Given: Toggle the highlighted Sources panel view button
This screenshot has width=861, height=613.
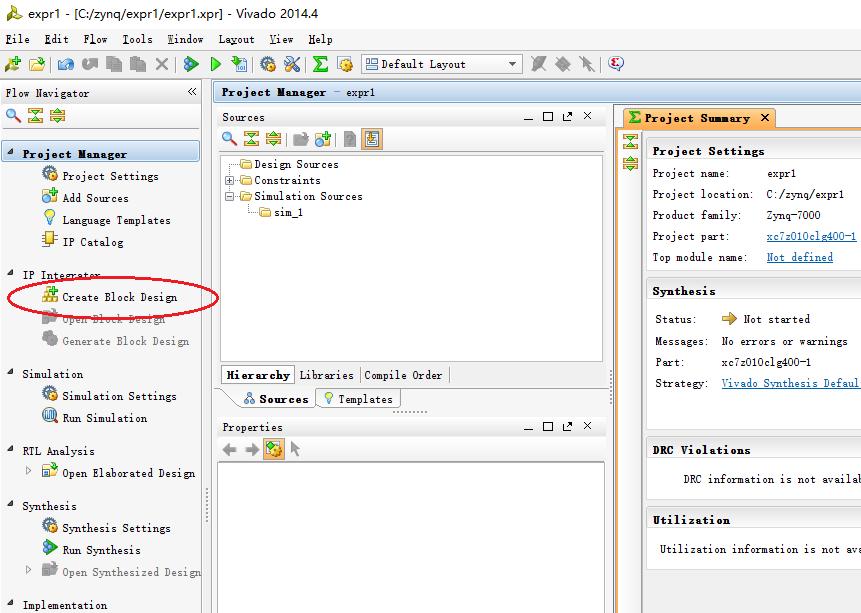Looking at the screenshot, I should point(372,140).
